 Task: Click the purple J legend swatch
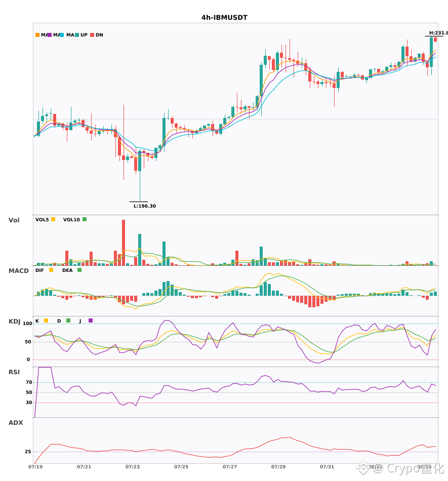[91, 320]
